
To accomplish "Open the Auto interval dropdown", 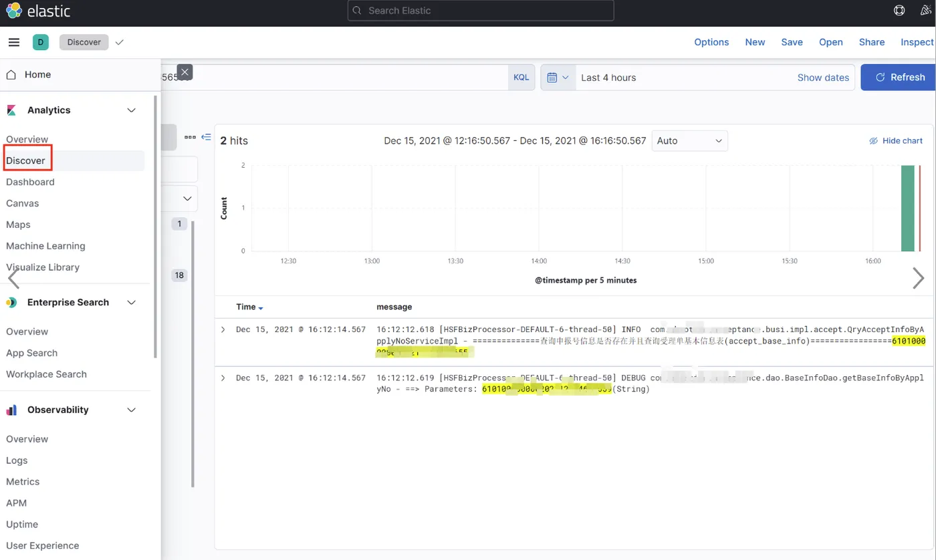I will click(689, 141).
